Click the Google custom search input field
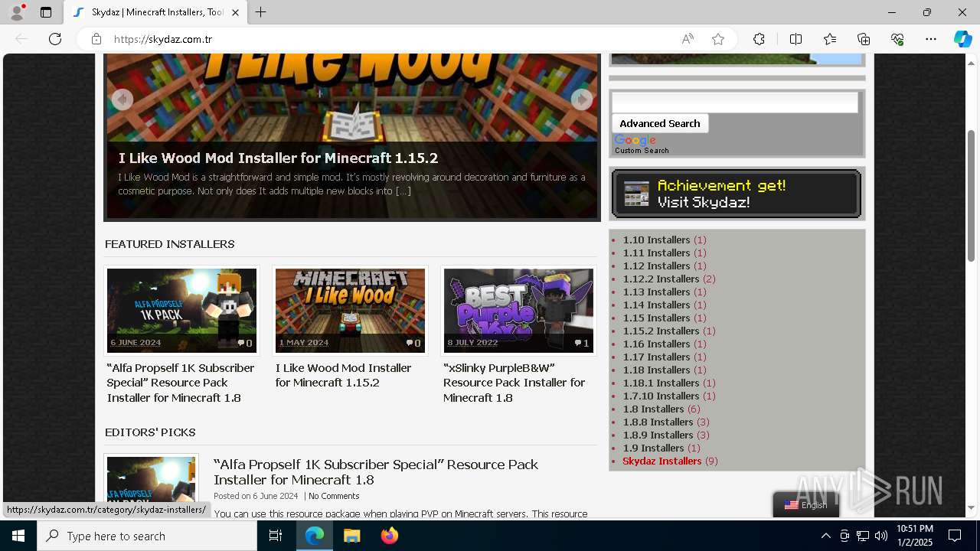The width and height of the screenshot is (980, 551). coord(734,103)
